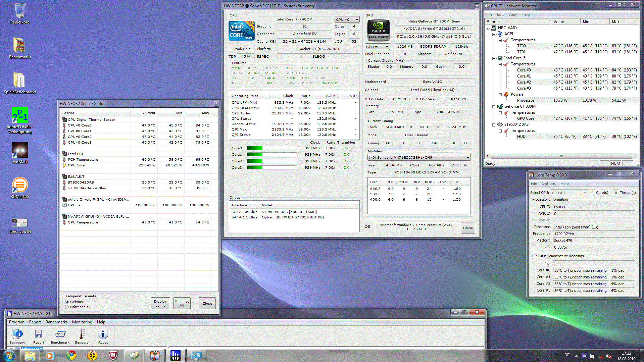Click the Intel Core i7 logo
This screenshot has width=644, height=362.
point(241,31)
